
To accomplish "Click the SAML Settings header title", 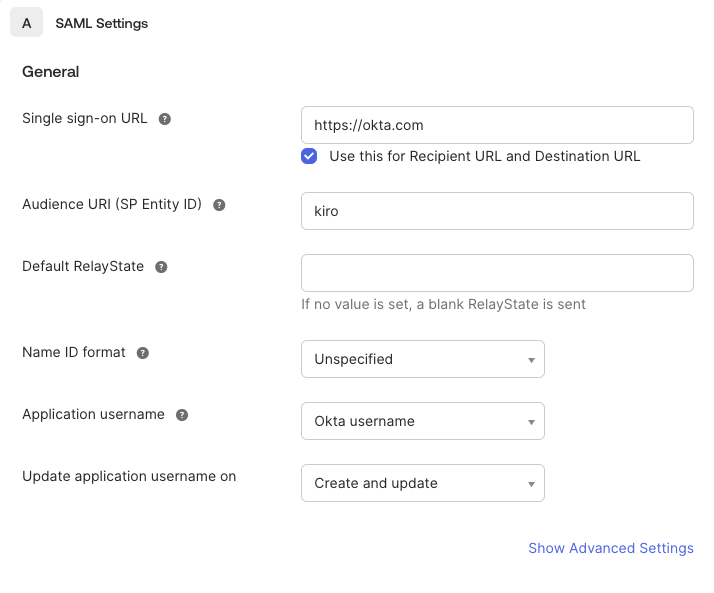I will coord(102,23).
